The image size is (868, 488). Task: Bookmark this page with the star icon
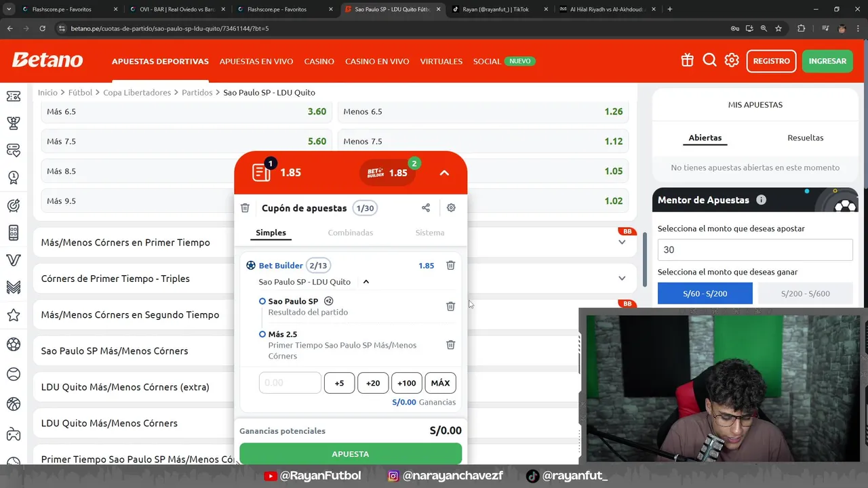pyautogui.click(x=778, y=28)
